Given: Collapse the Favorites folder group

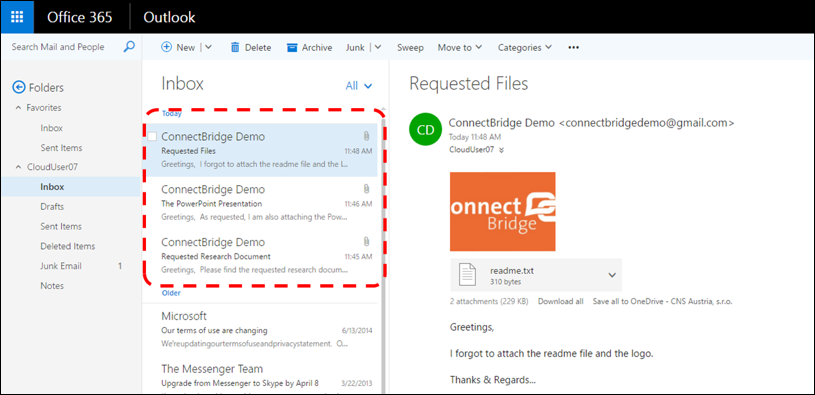Looking at the screenshot, I should 17,108.
